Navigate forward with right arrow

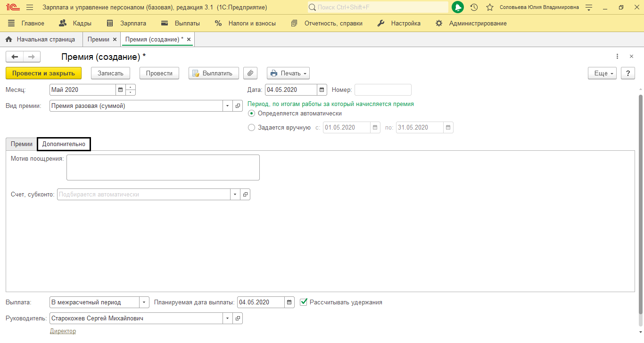[32, 57]
